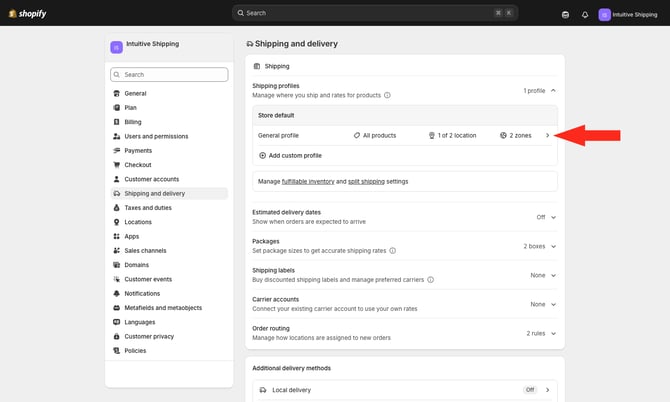Screen dimensions: 670x402
Task: Click Add custom profile
Action: [290, 156]
